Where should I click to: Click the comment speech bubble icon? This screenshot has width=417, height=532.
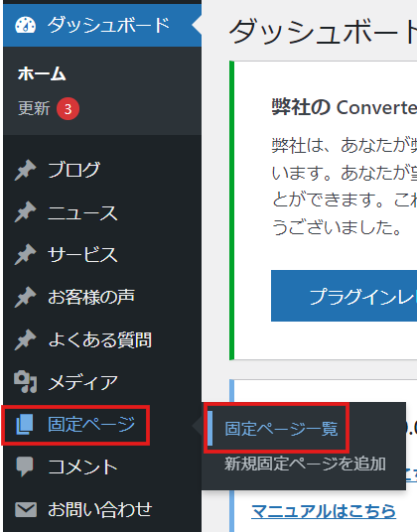(x=25, y=466)
